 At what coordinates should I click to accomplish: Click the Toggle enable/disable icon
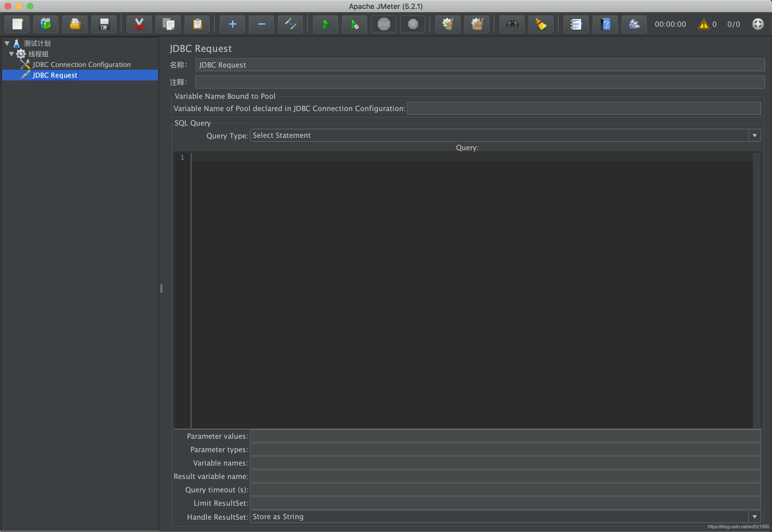pos(291,24)
